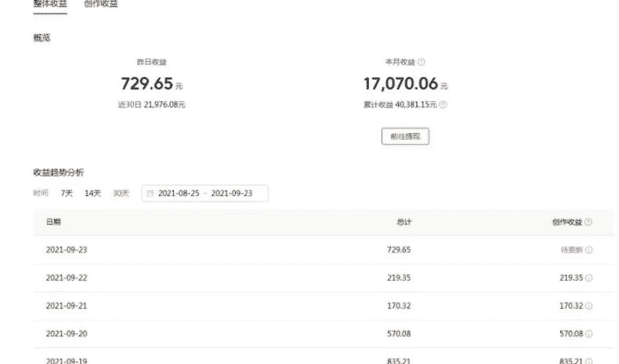Click the help icon beside 创作收益 header
The height and width of the screenshot is (364, 619).
(588, 222)
